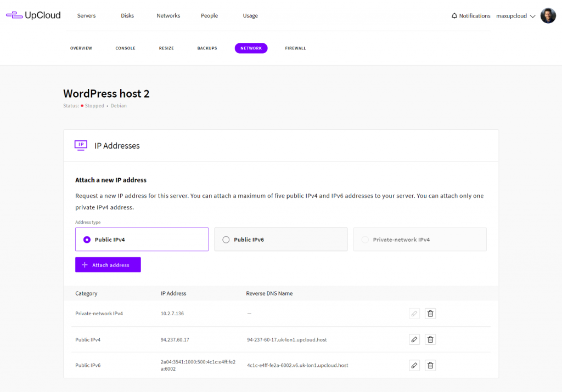
Task: Edit reverse DNS for Public IPv6 with pencil icon
Action: click(414, 365)
